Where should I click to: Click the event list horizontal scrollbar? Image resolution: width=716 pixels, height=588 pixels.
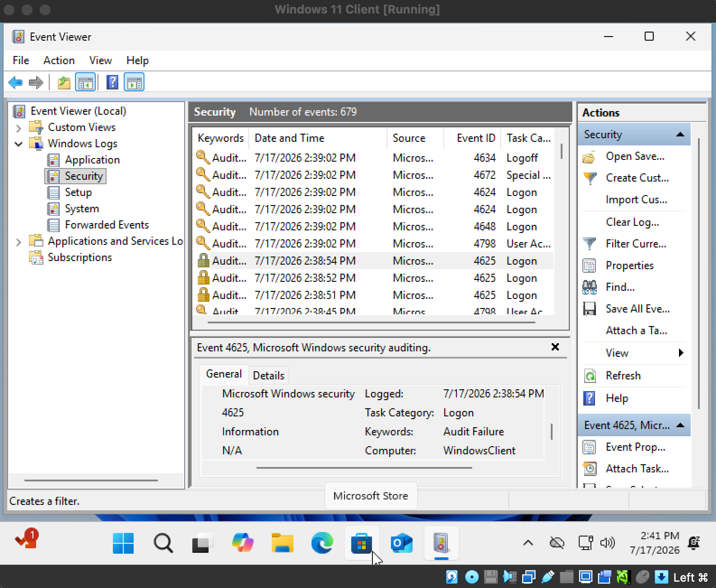click(x=371, y=322)
